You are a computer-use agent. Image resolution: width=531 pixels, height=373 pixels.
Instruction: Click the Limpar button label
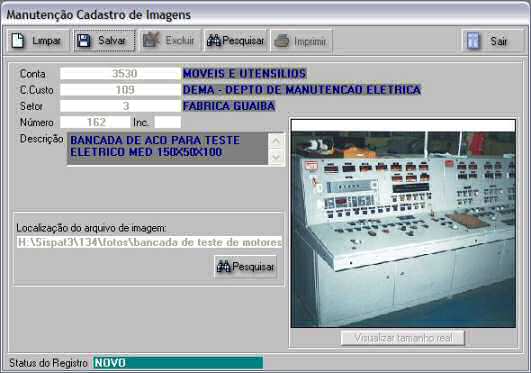[x=46, y=41]
